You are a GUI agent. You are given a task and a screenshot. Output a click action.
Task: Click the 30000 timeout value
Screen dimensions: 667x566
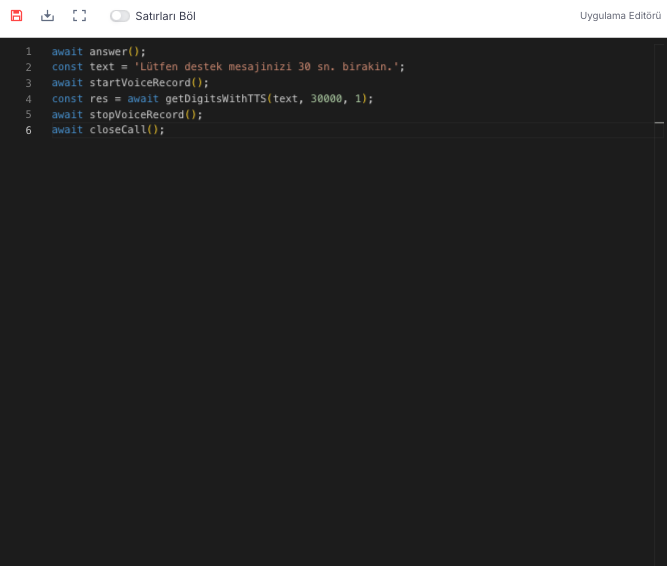tap(326, 99)
